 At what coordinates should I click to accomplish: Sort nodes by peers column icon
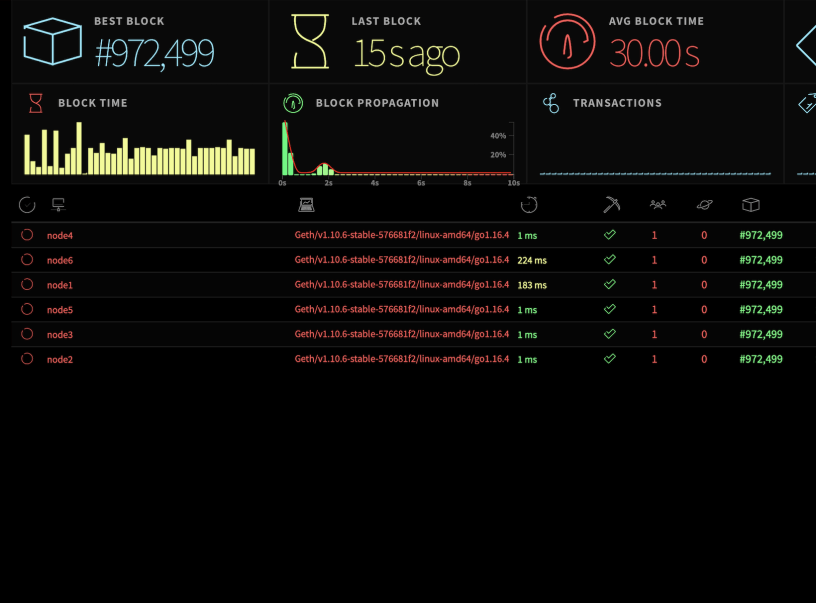point(657,205)
